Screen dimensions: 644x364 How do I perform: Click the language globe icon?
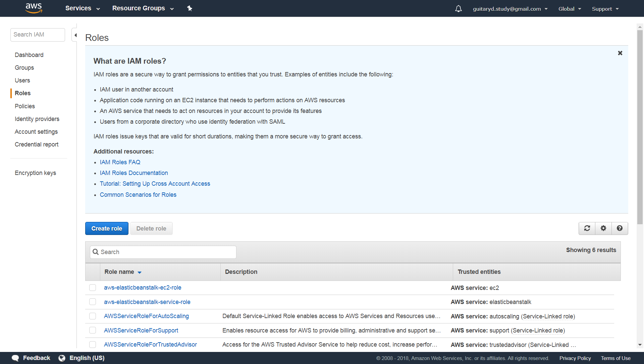click(x=62, y=358)
